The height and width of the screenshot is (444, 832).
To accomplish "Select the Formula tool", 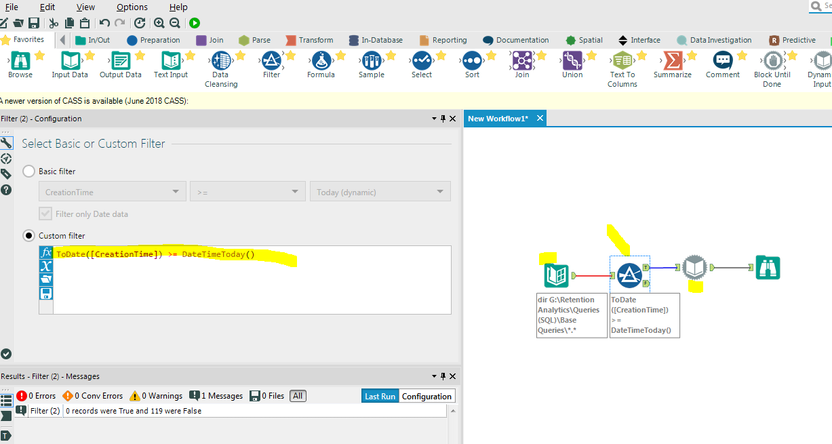I will click(321, 65).
